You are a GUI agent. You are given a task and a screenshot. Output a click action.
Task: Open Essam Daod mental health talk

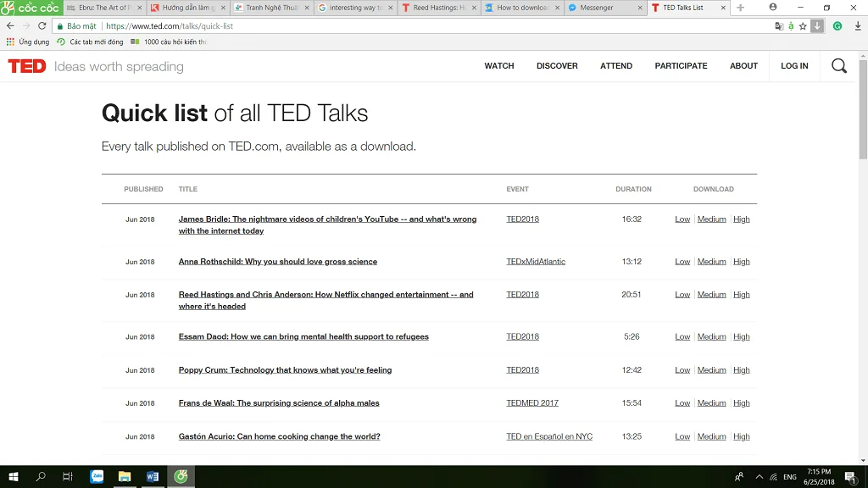click(303, 337)
